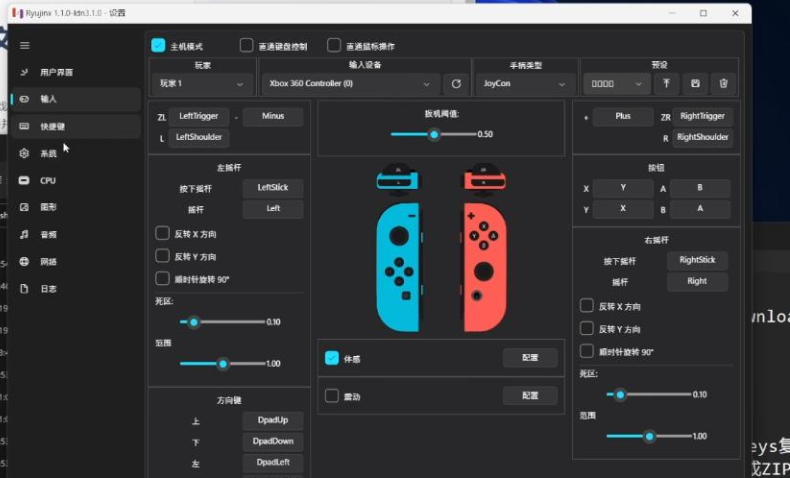This screenshot has height=478, width=790.
Task: Open the 预设 preset dropdown
Action: click(x=616, y=84)
